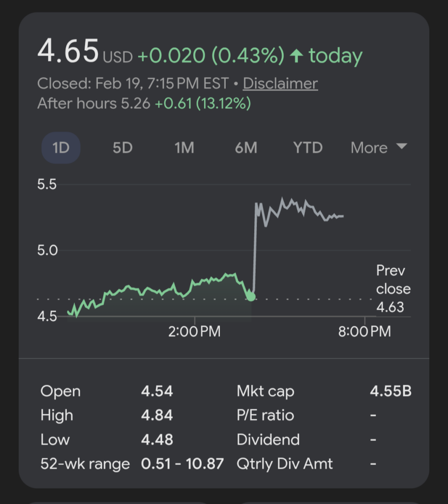Click the green intraday chart line

pos(148,289)
